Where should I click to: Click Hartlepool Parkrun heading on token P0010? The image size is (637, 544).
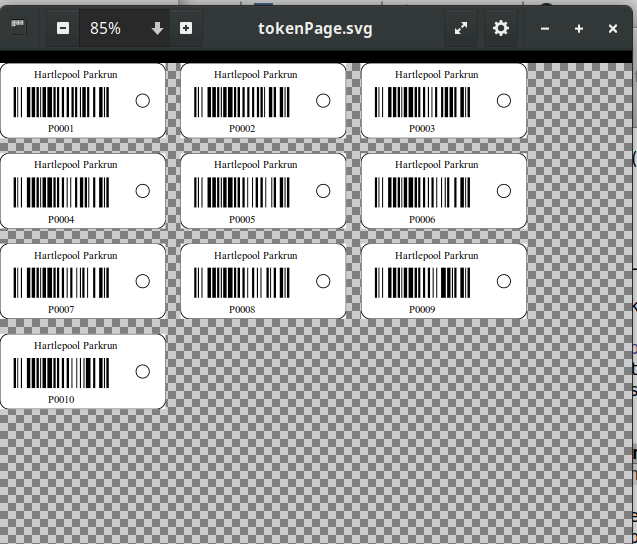click(76, 346)
